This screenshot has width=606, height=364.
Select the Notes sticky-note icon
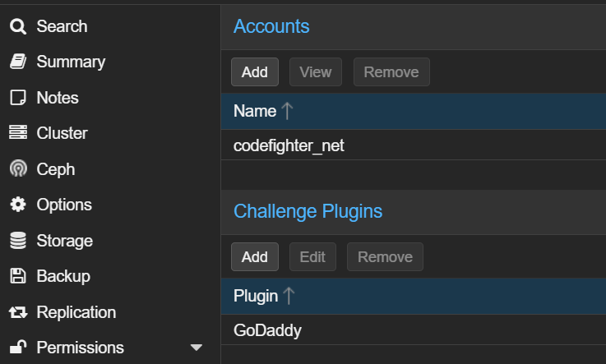coord(18,98)
